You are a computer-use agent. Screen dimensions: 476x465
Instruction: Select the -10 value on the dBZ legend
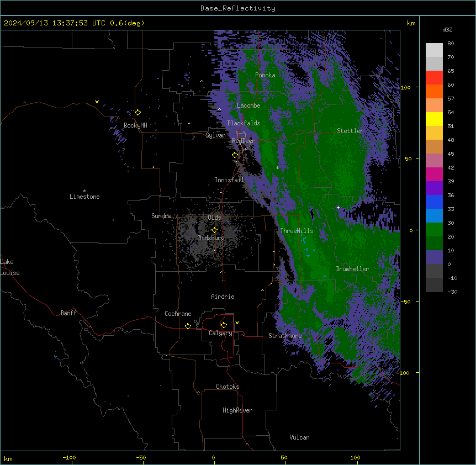(x=452, y=278)
